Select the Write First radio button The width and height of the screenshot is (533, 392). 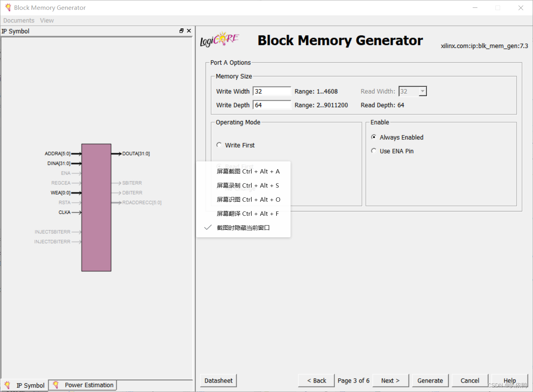219,145
